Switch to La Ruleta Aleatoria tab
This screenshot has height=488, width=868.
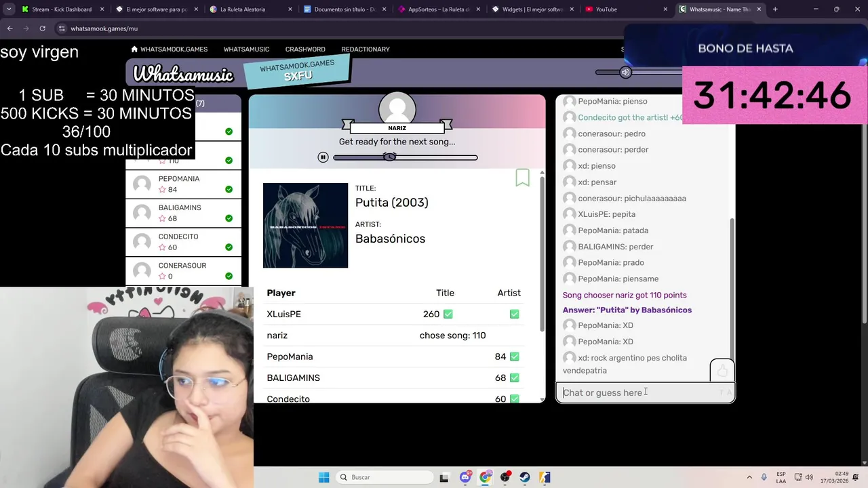point(251,9)
